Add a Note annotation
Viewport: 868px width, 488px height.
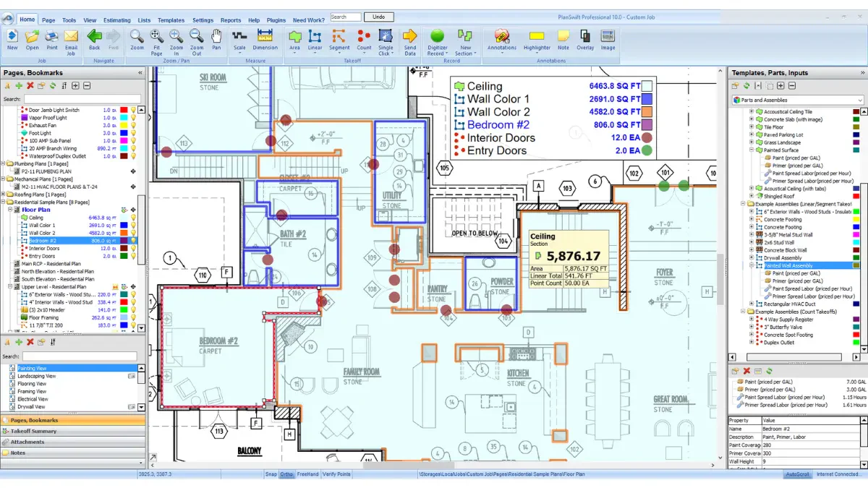pyautogui.click(x=563, y=40)
